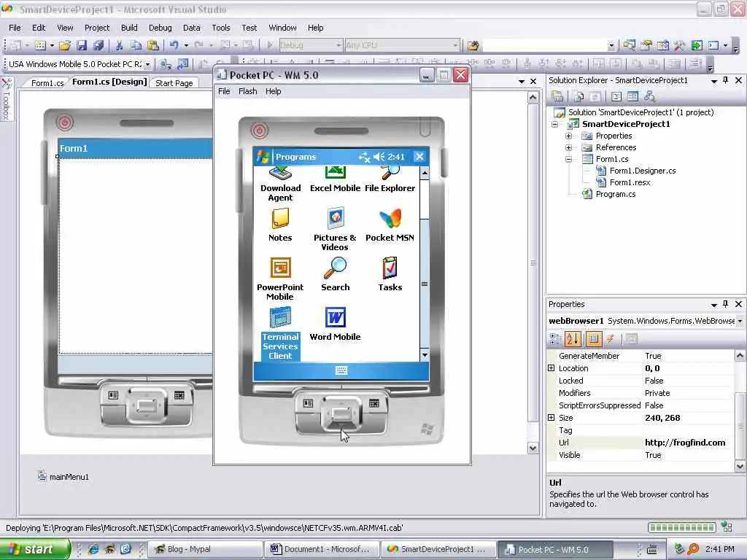Image resolution: width=747 pixels, height=560 pixels.
Task: Open the emulator File menu
Action: pos(224,91)
